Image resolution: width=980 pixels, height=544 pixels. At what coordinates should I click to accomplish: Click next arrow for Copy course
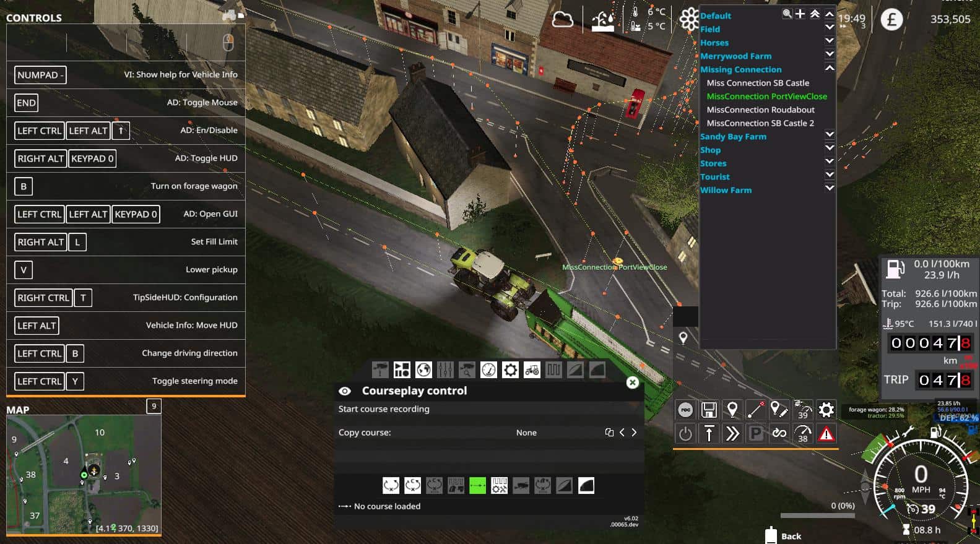[634, 433]
